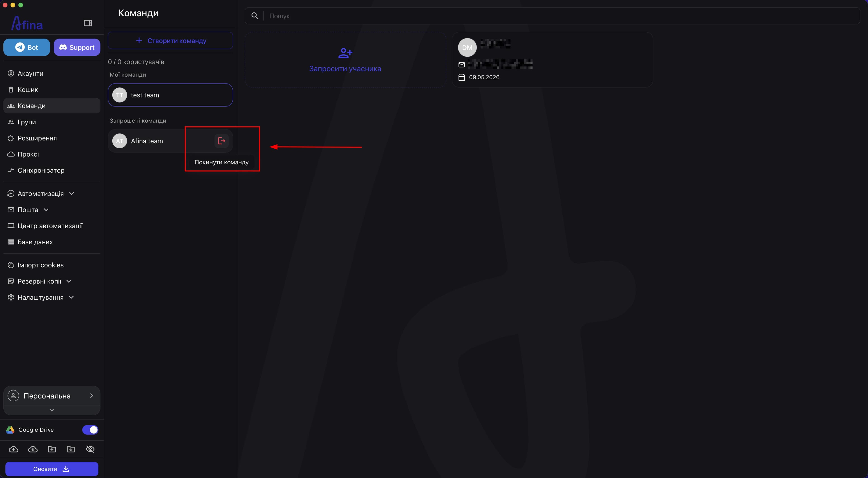Click the Оновити update button
The image size is (868, 478).
point(52,469)
